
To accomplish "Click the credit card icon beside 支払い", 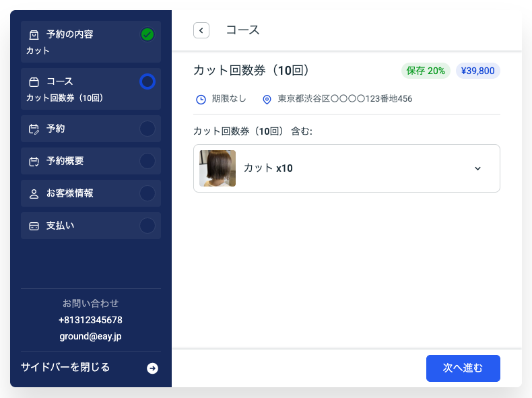I will [x=34, y=226].
